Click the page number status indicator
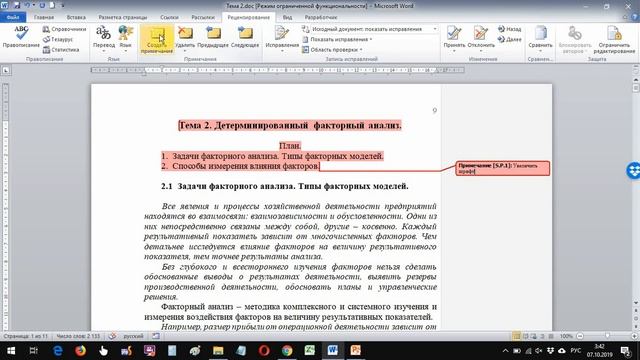The height and width of the screenshot is (360, 640). tap(26, 336)
